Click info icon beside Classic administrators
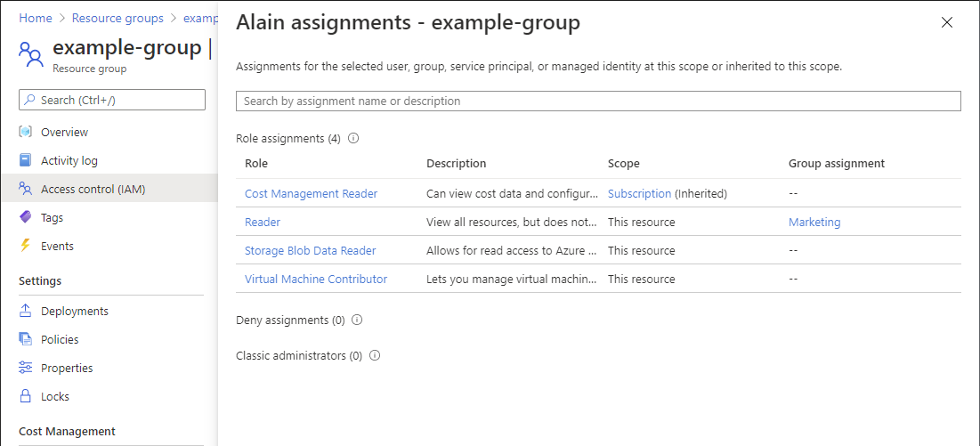The height and width of the screenshot is (446, 980). (375, 355)
